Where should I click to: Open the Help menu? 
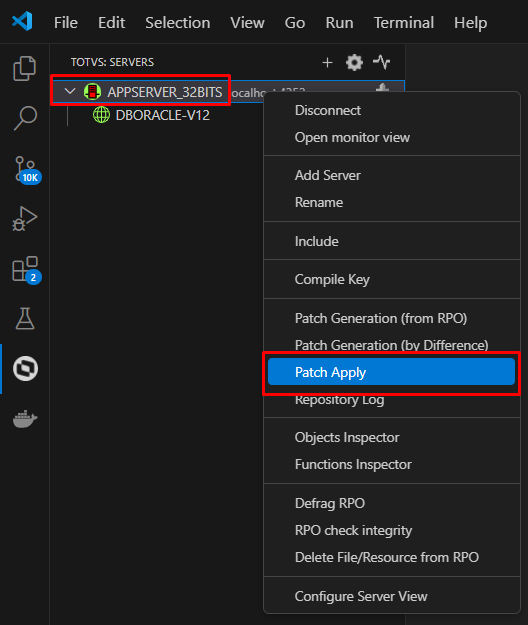[471, 23]
